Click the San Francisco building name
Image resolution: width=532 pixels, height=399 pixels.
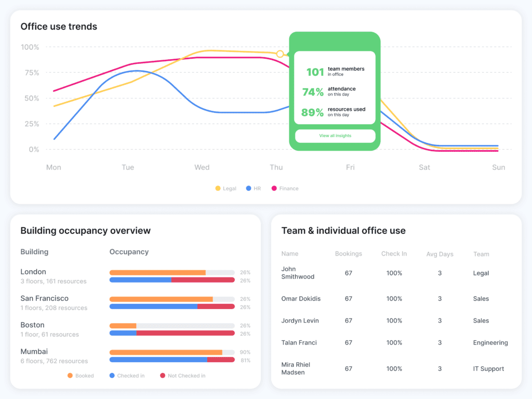coord(44,298)
